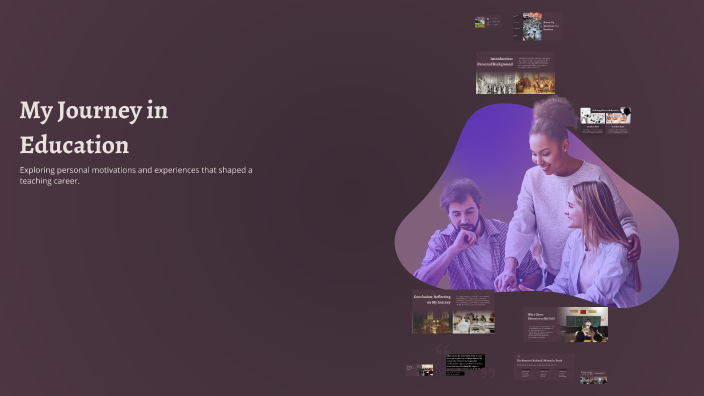Viewport: 704px width, 396px height.
Task: Click the 'Exploring personal motivations' subtitle text
Action: (x=136, y=176)
